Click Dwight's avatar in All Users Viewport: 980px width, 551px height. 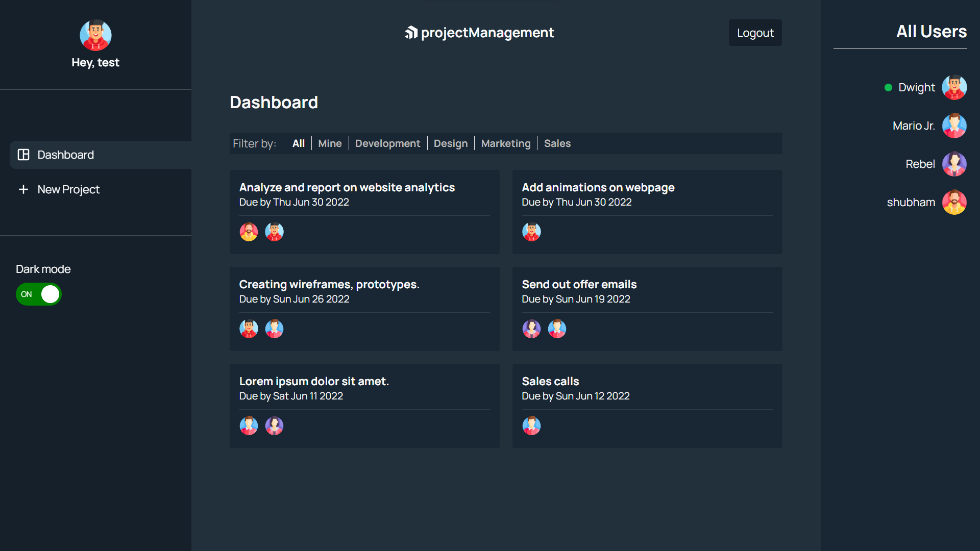[x=954, y=87]
